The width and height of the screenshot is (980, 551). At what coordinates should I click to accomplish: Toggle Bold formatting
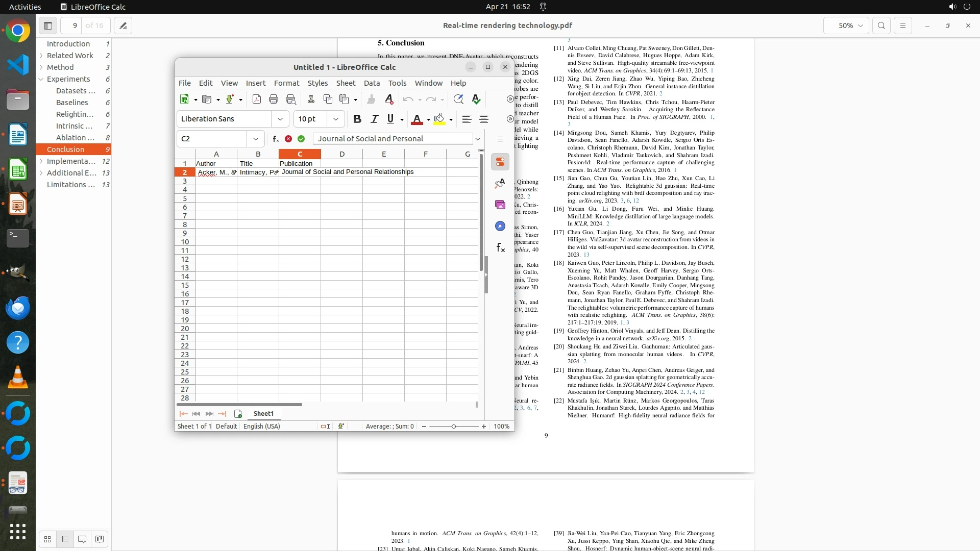pyautogui.click(x=357, y=119)
